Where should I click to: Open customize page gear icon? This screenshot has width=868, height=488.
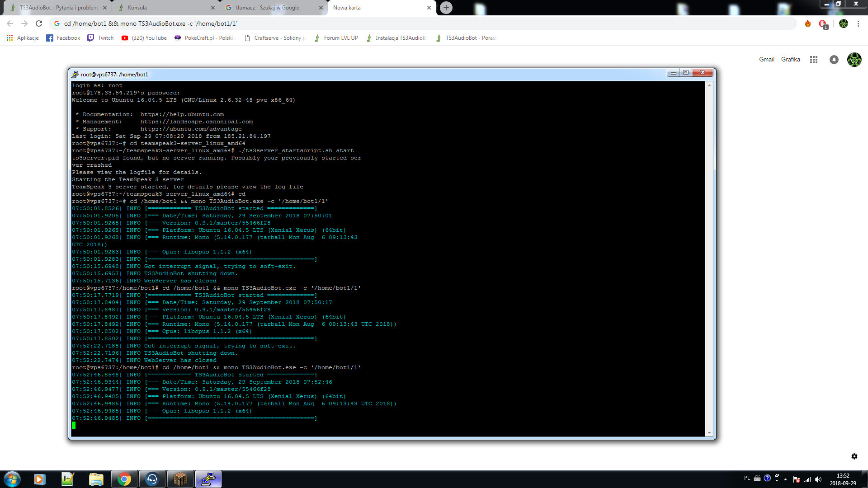tap(854, 456)
